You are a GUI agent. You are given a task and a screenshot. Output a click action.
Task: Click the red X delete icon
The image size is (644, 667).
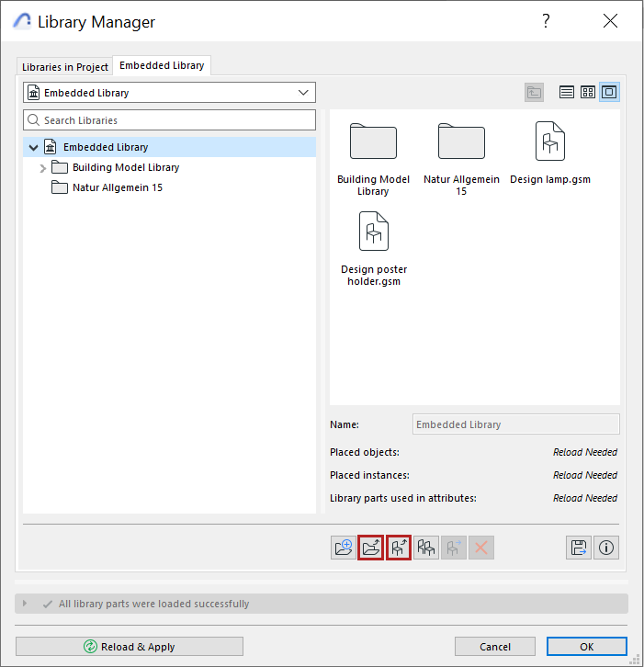(x=481, y=548)
